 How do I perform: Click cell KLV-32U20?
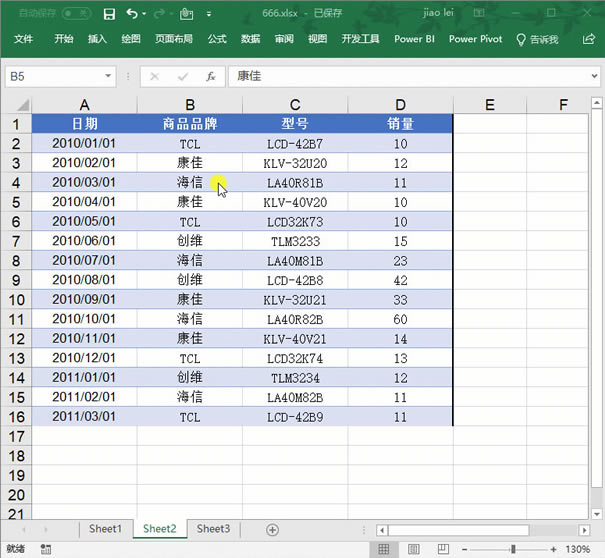[x=295, y=163]
